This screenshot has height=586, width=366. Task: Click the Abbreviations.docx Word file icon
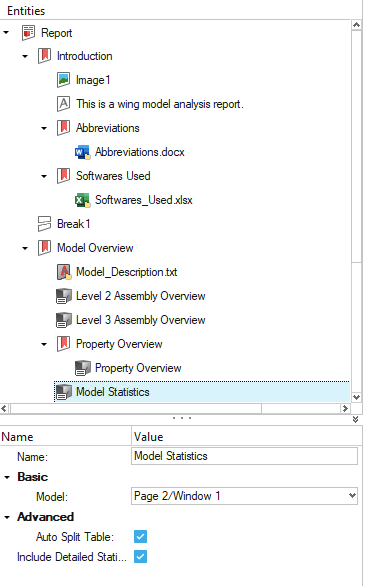click(82, 152)
